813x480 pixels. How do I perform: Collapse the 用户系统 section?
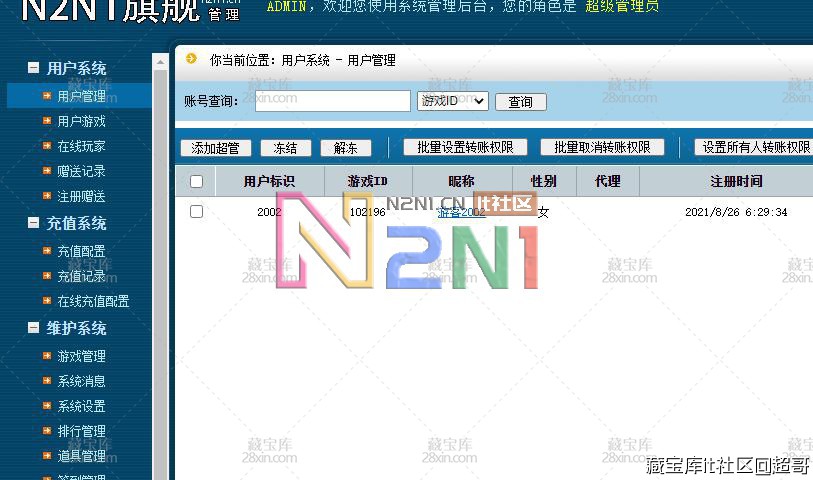tap(33, 68)
